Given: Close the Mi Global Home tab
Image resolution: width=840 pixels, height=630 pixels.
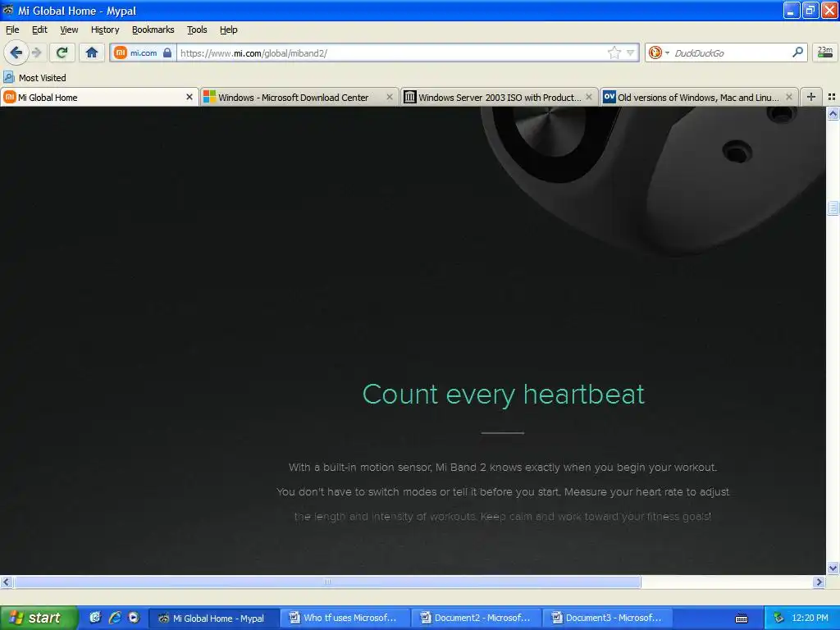Looking at the screenshot, I should click(x=189, y=97).
